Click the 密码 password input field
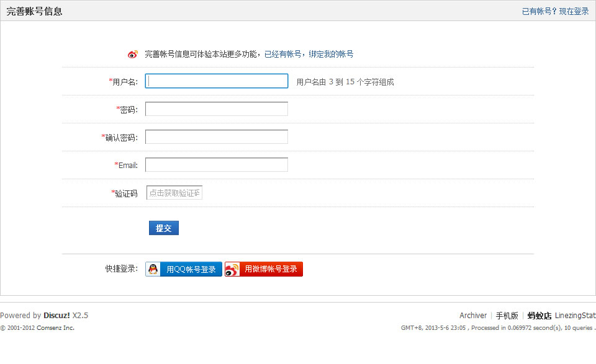The image size is (596, 364). pos(216,108)
